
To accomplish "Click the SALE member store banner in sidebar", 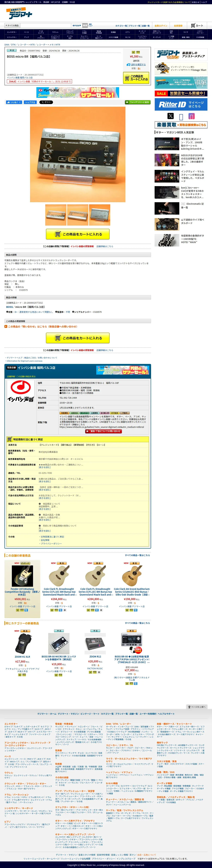I will (181, 93).
